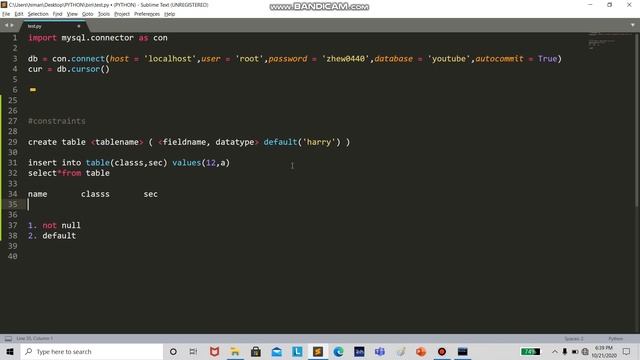Open the MySQL Workbench-like white icon in taskbar

coord(401,351)
